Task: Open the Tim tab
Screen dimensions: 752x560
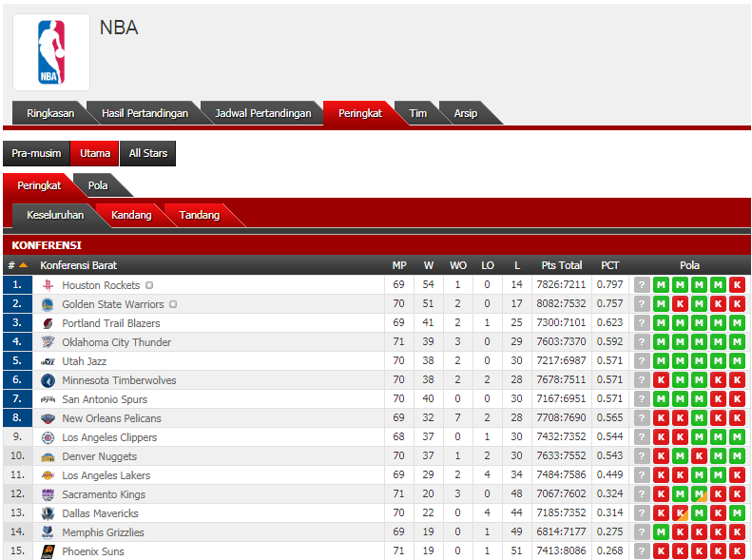Action: pyautogui.click(x=417, y=113)
